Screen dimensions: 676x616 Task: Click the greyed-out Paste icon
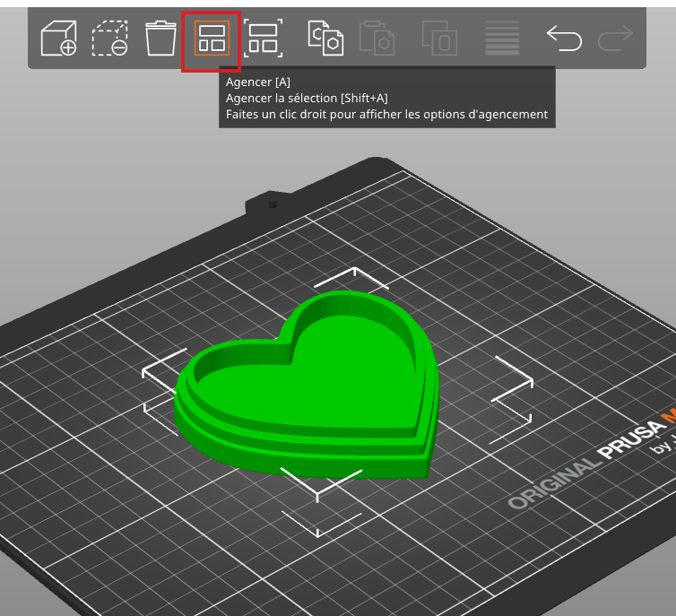click(377, 39)
